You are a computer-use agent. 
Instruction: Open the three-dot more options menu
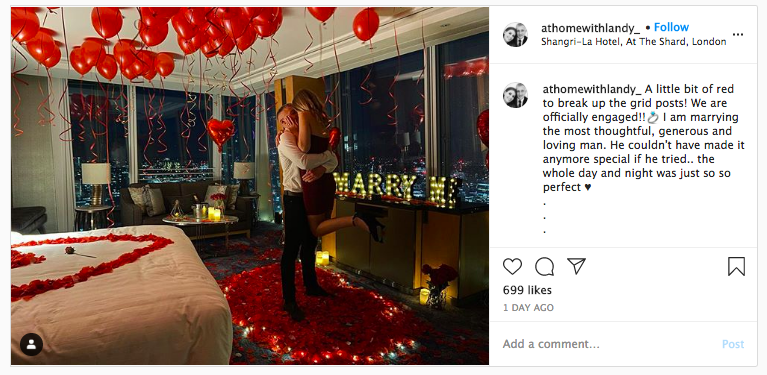(x=738, y=34)
